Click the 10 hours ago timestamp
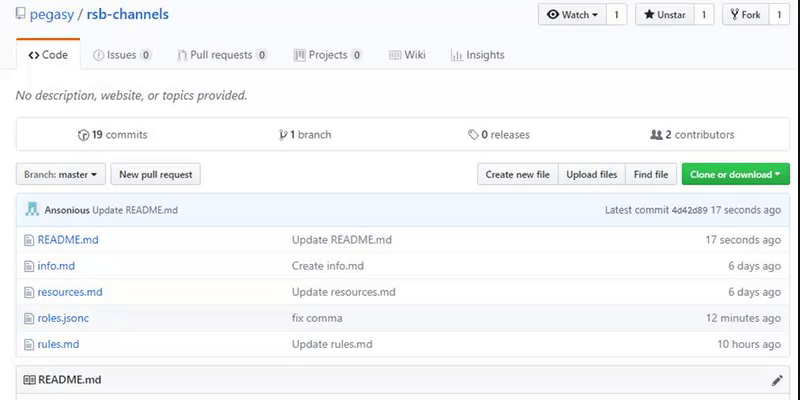This screenshot has width=800, height=400. [749, 344]
